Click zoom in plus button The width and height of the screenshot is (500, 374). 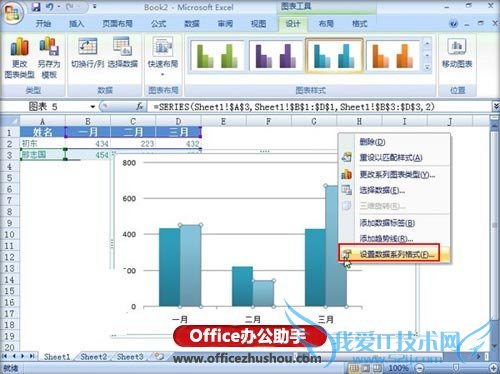tap(494, 368)
